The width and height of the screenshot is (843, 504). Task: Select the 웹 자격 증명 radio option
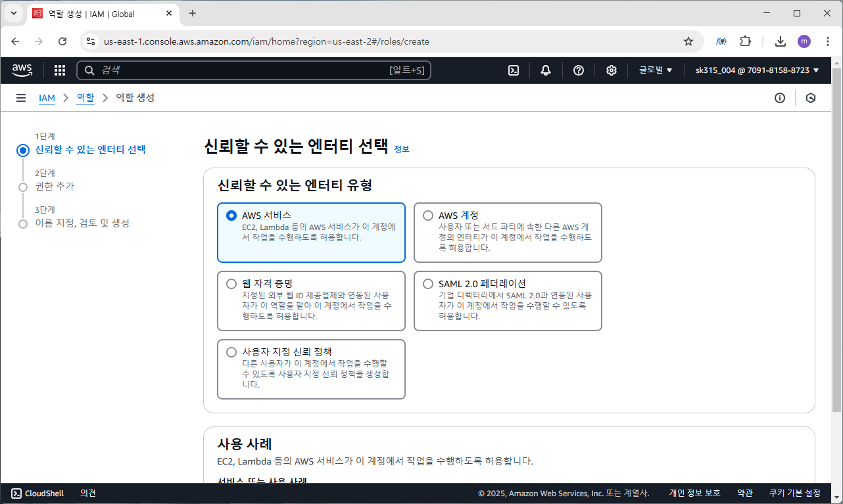click(231, 284)
